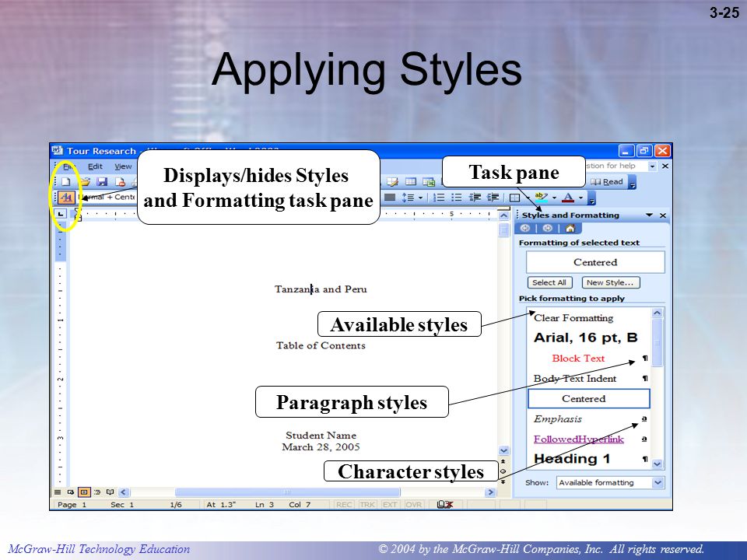Click the New Style... button
Screen dimensions: 747x560
coord(610,282)
